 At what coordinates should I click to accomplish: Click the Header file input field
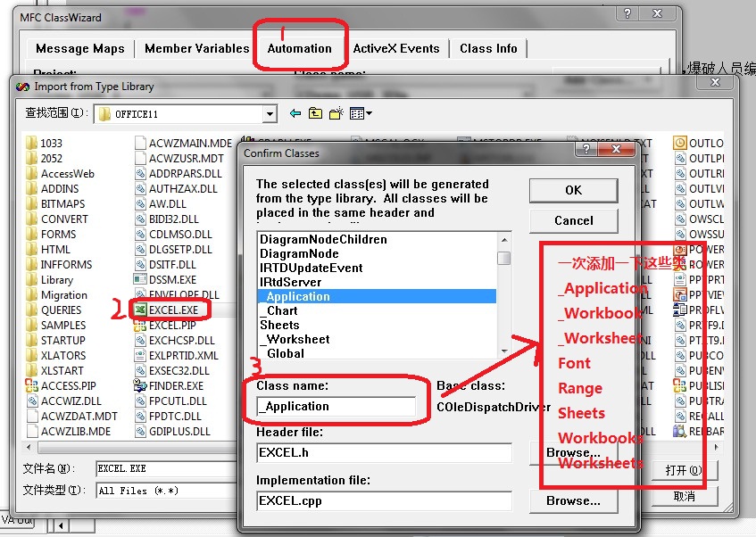click(x=385, y=453)
